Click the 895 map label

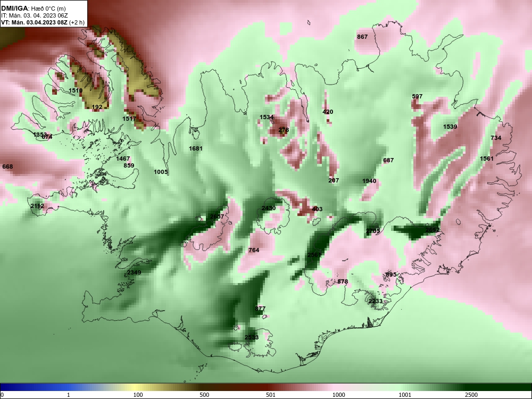(391, 275)
